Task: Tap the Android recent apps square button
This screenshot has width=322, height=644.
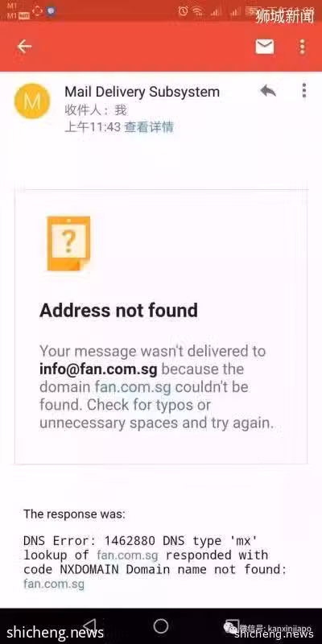Action: click(x=233, y=626)
